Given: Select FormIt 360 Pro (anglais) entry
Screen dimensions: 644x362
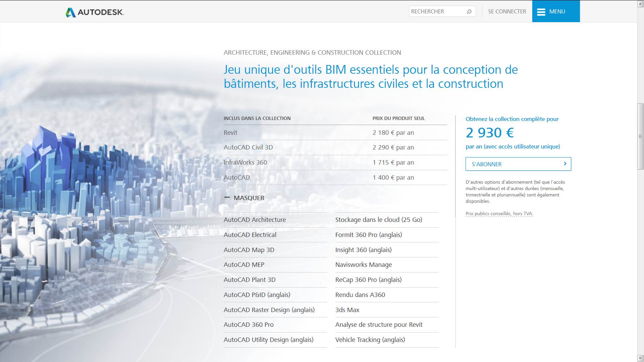Looking at the screenshot, I should (x=369, y=235).
